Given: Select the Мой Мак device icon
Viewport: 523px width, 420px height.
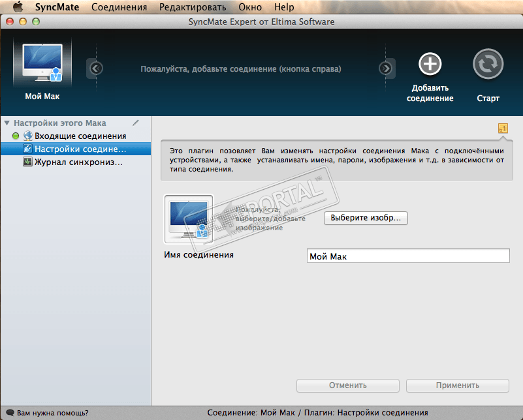Looking at the screenshot, I should click(42, 63).
